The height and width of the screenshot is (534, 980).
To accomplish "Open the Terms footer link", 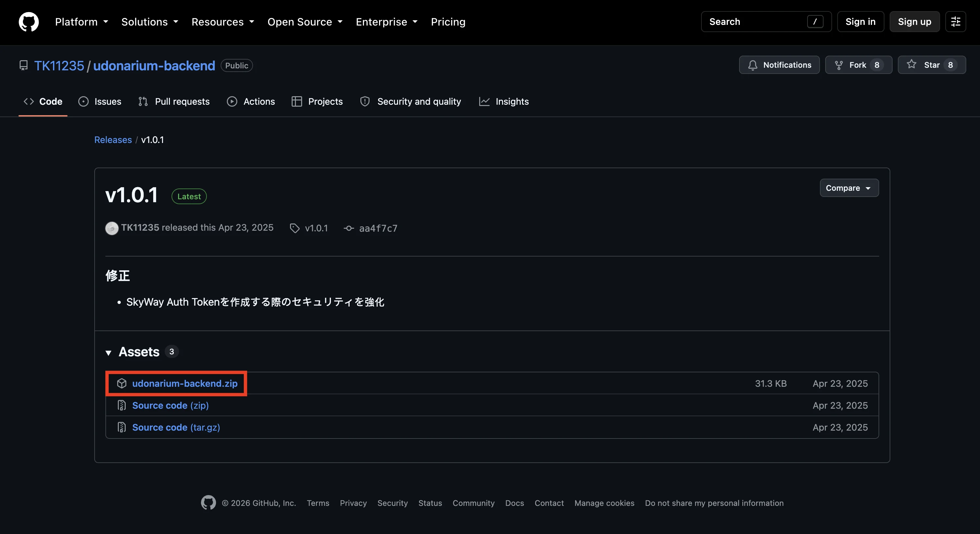I will click(x=318, y=503).
